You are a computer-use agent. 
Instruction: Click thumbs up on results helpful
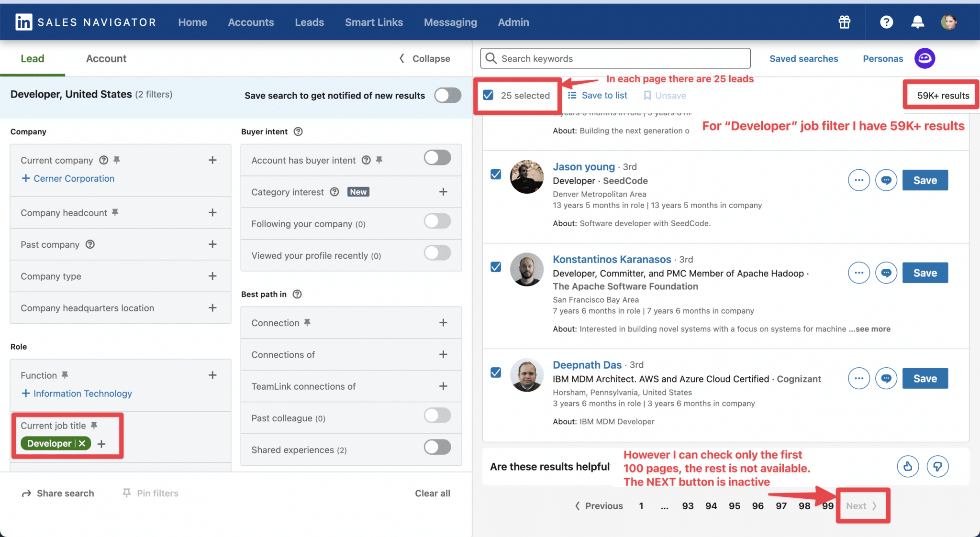click(908, 466)
